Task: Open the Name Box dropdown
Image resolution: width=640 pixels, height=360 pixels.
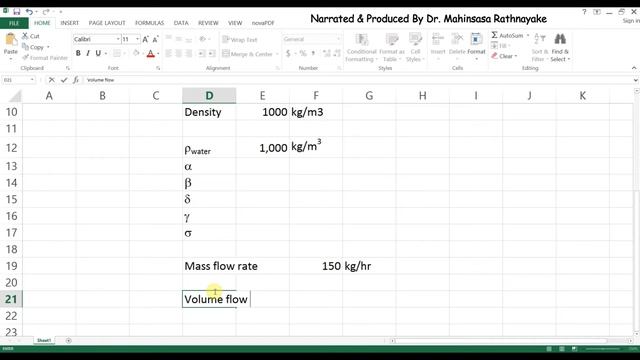Action: tap(32, 80)
